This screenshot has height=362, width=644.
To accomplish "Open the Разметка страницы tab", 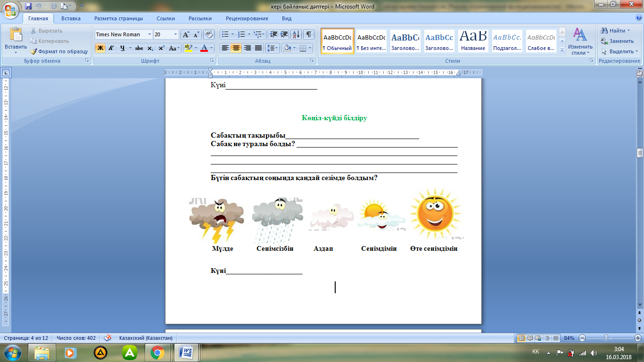I will (118, 18).
